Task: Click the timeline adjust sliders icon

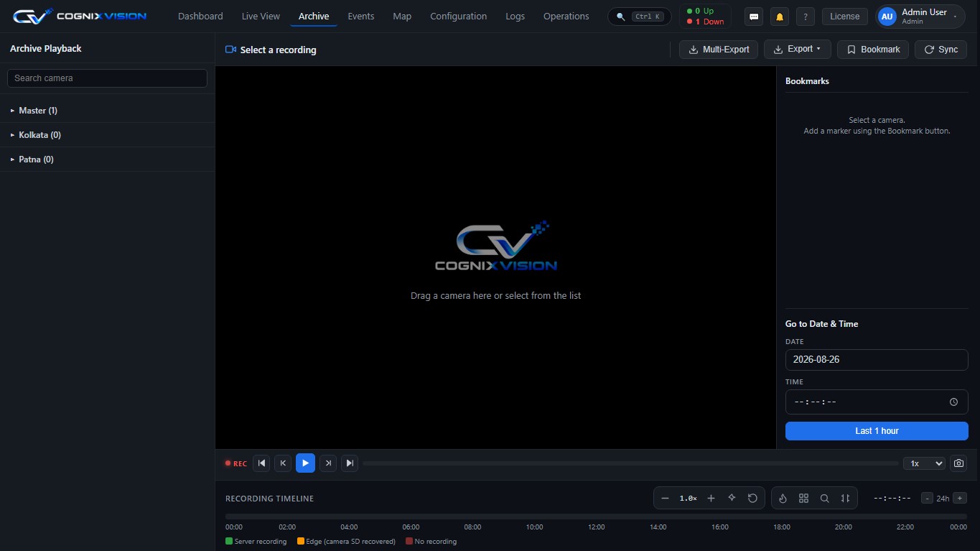Action: pyautogui.click(x=846, y=498)
